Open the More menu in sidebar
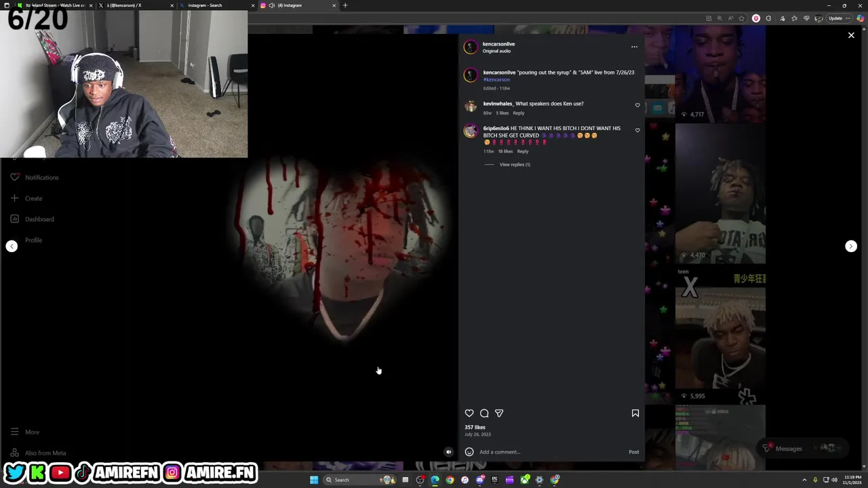 point(25,432)
